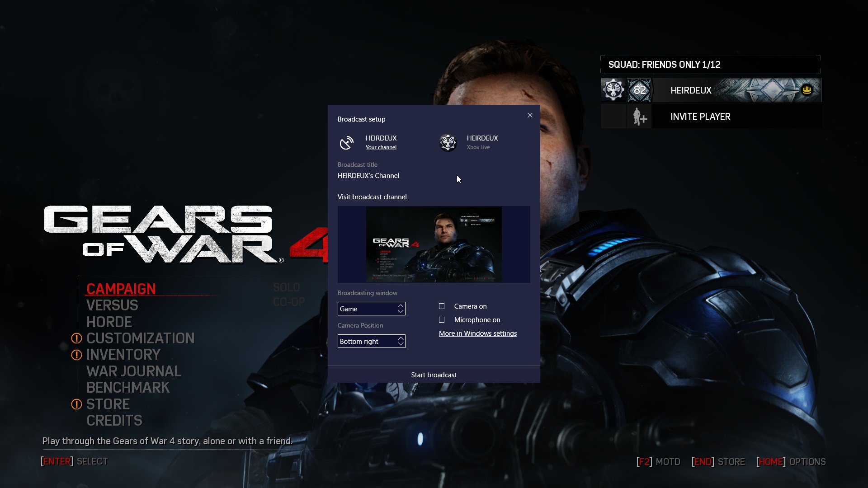Click the crown/host icon next to HEIRDEUX
The image size is (868, 488).
(806, 89)
